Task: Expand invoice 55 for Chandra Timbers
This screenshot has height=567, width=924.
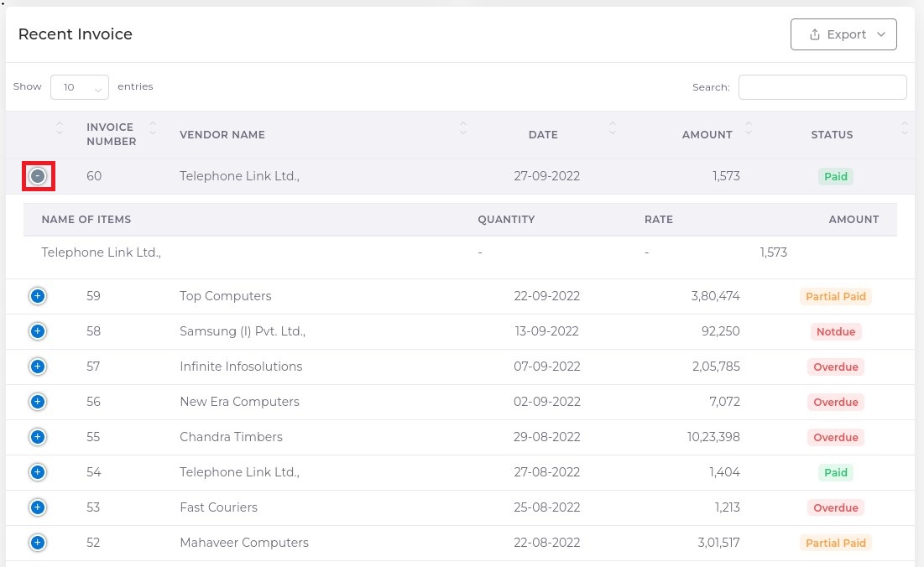Action: point(38,437)
